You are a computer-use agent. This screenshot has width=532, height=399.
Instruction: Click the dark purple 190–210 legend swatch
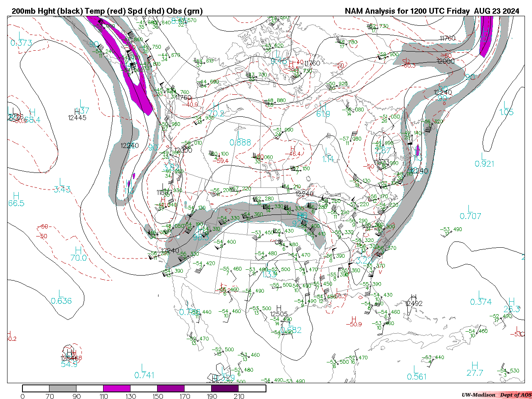point(225,389)
